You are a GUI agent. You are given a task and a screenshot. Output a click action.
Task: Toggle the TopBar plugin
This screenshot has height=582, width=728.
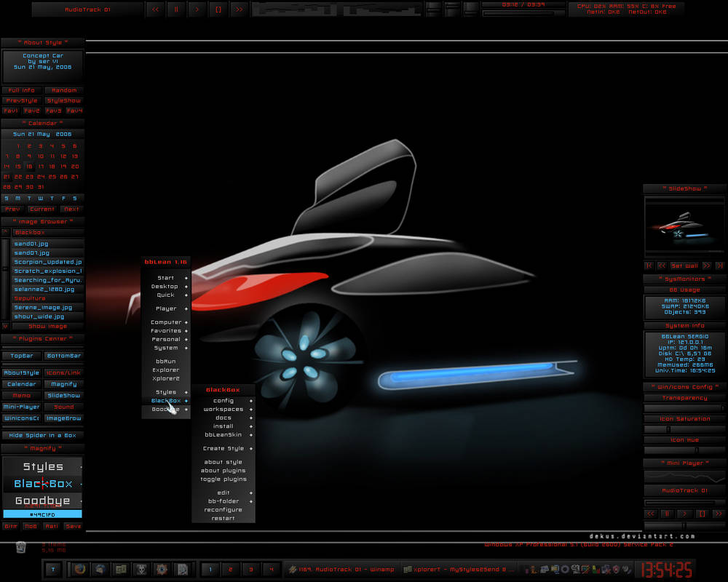click(x=21, y=356)
